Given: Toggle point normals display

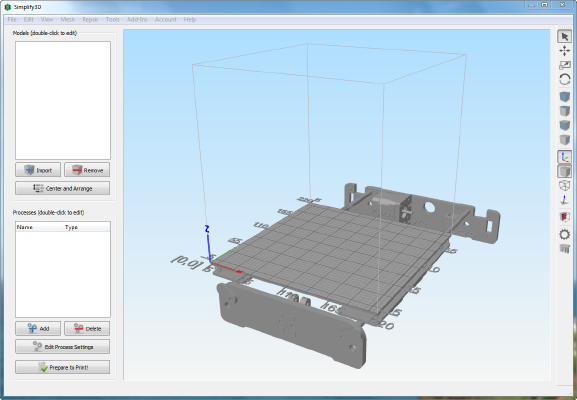Looking at the screenshot, I should click(x=564, y=200).
